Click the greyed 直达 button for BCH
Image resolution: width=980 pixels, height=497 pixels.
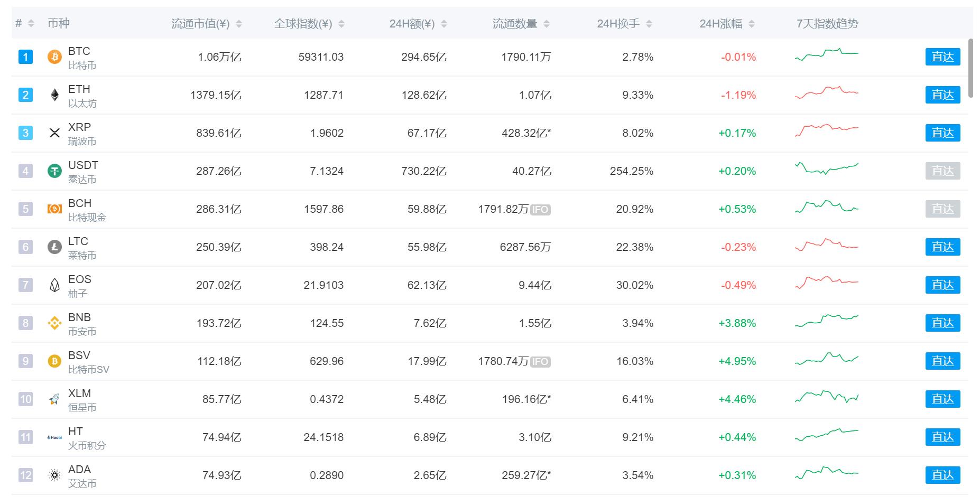click(x=942, y=209)
